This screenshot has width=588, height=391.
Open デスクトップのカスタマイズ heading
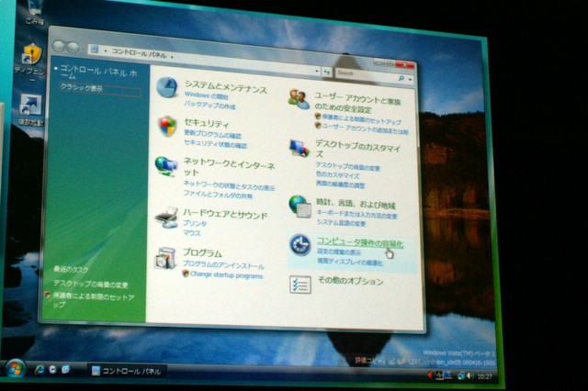[358, 149]
